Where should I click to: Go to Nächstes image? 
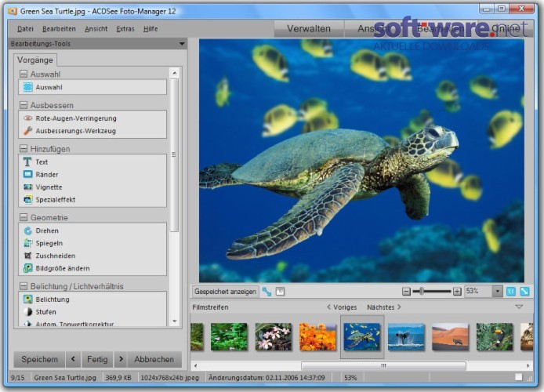click(x=384, y=307)
